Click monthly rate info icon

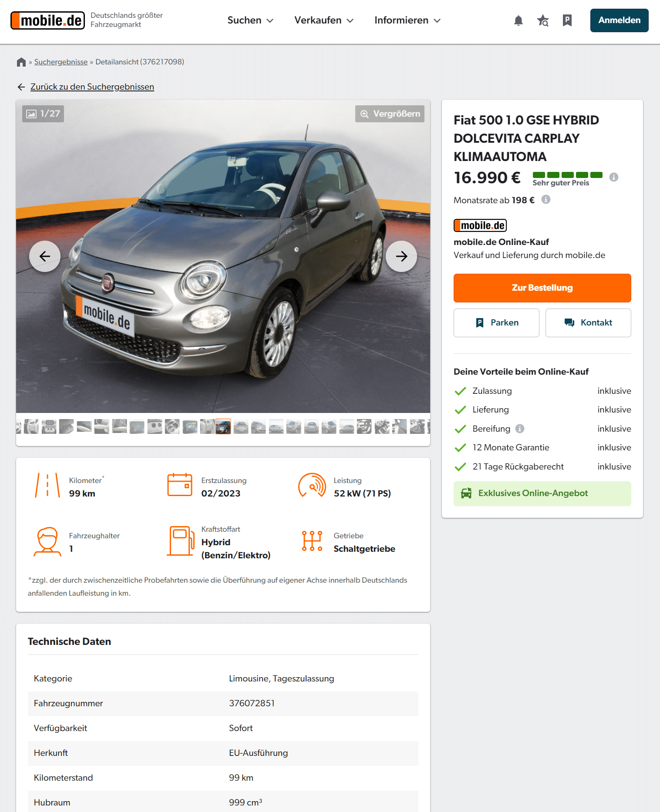pos(546,199)
